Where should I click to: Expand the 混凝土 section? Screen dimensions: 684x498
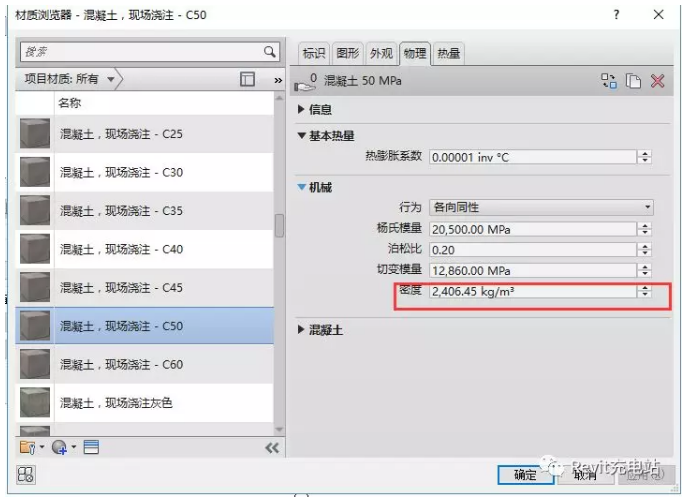(x=301, y=330)
